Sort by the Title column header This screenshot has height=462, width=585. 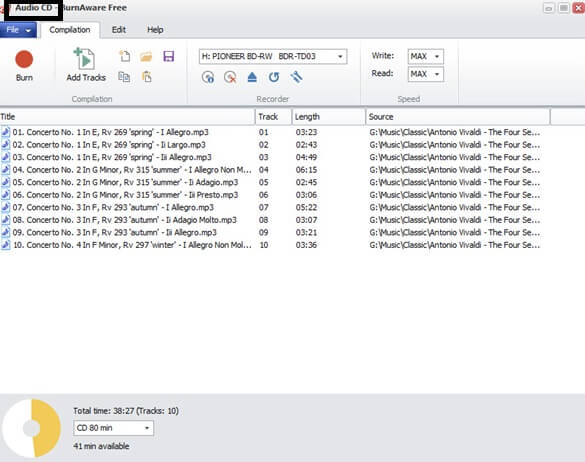coord(127,117)
